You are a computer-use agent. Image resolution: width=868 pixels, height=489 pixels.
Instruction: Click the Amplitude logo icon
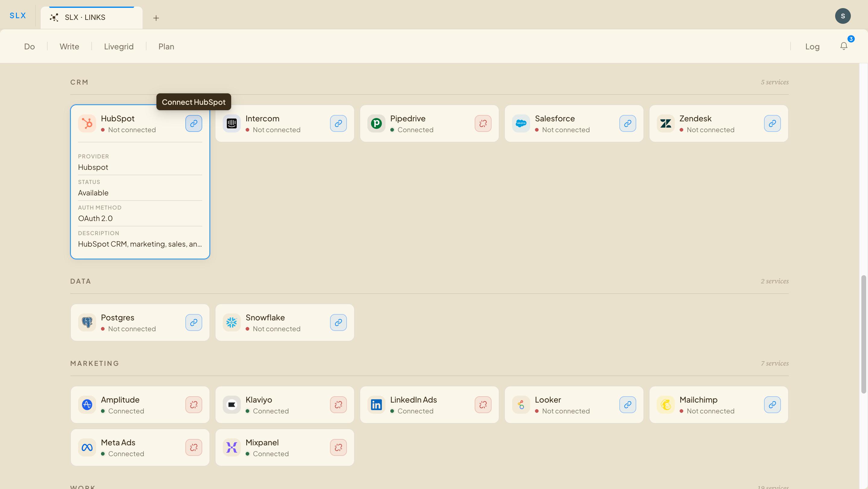pyautogui.click(x=87, y=404)
